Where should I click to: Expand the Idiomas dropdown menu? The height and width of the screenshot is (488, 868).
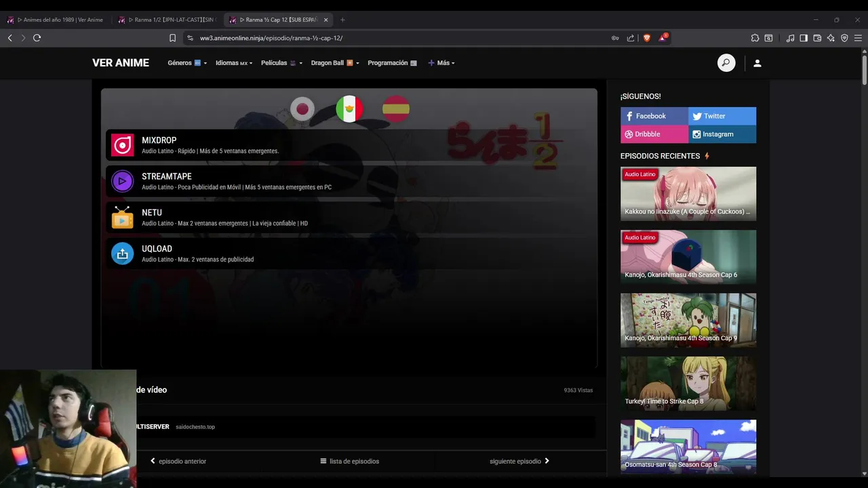click(234, 63)
